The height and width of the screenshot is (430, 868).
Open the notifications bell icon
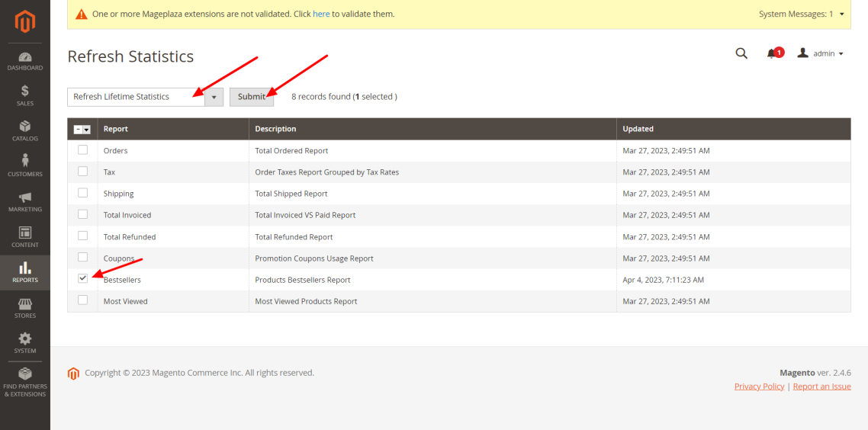[x=772, y=53]
